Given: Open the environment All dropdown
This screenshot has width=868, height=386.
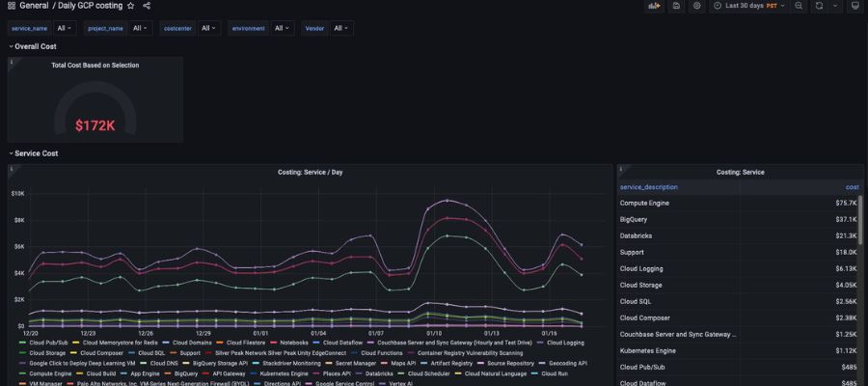Looking at the screenshot, I should click(x=283, y=28).
